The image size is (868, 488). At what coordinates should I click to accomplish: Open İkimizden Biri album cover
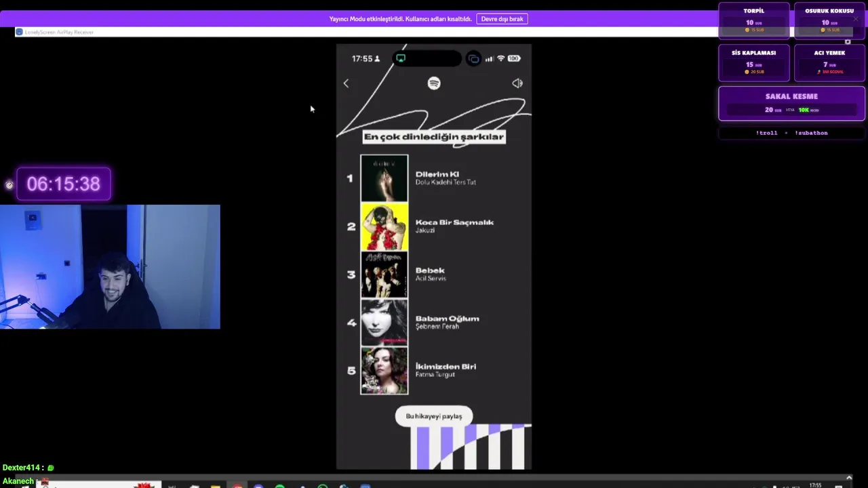384,371
